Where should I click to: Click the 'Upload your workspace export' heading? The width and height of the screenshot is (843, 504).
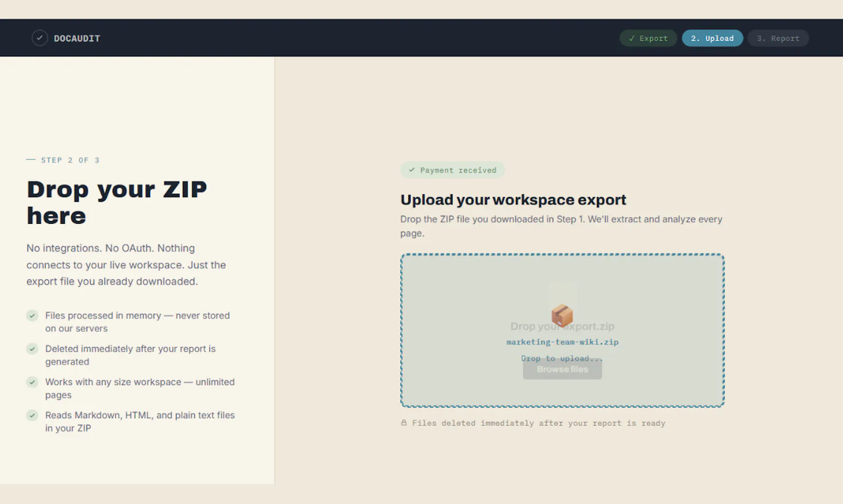tap(513, 200)
